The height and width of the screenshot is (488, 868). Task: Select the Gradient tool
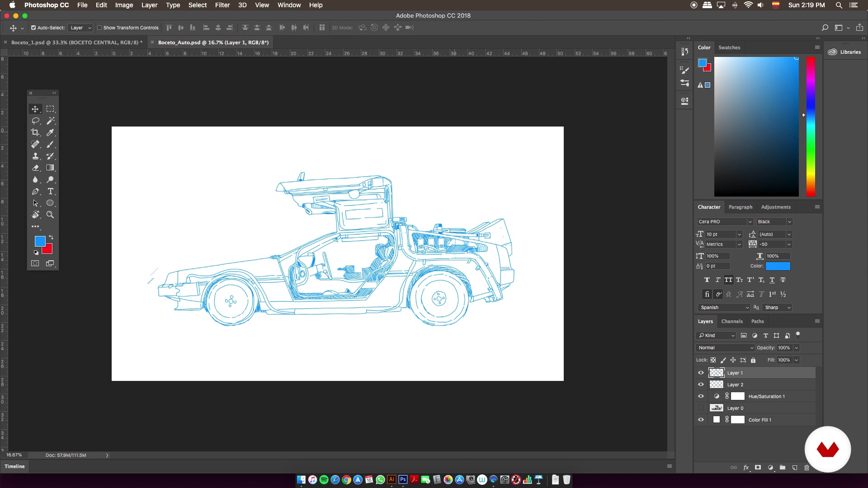(50, 168)
